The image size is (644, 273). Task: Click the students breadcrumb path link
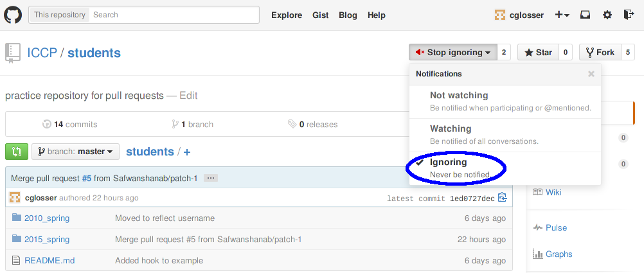150,152
